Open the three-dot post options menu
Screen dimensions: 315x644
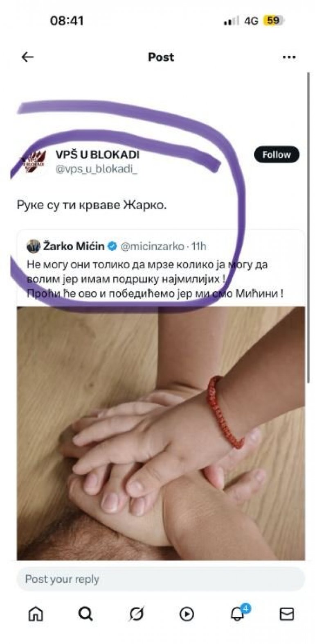[289, 57]
